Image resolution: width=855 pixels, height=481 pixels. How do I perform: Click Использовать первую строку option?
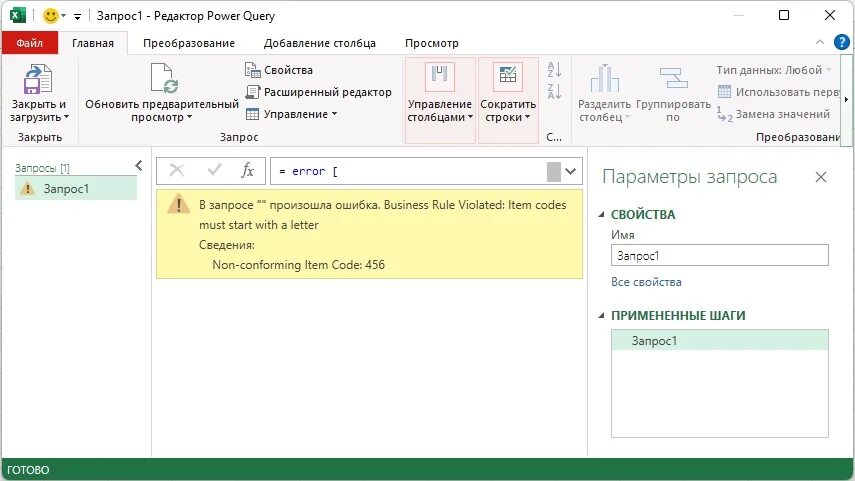(779, 92)
